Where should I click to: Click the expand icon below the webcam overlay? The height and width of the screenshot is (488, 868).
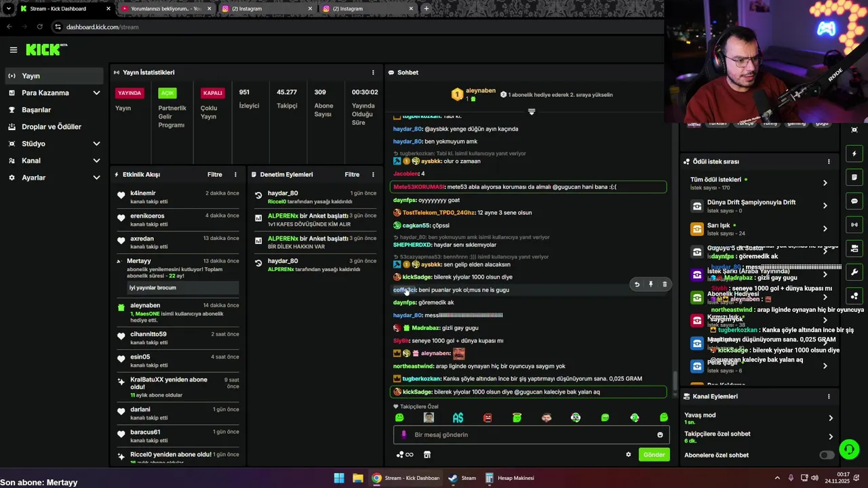pos(854,130)
